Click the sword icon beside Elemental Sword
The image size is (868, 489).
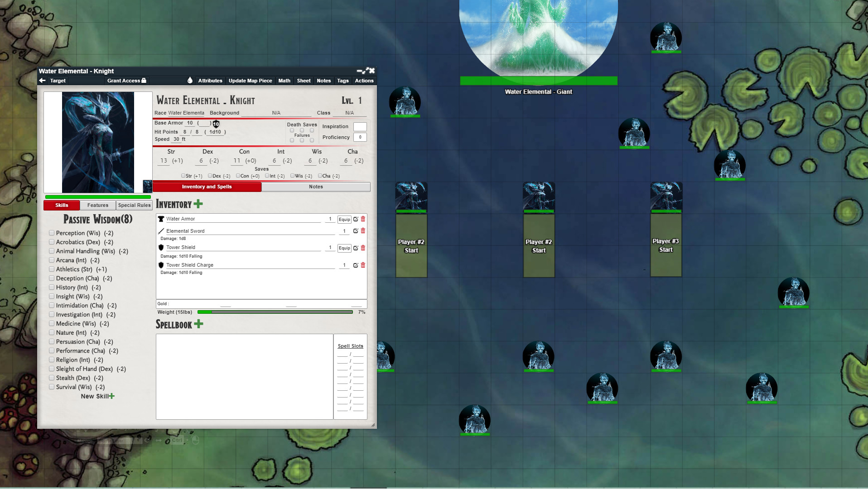click(161, 230)
